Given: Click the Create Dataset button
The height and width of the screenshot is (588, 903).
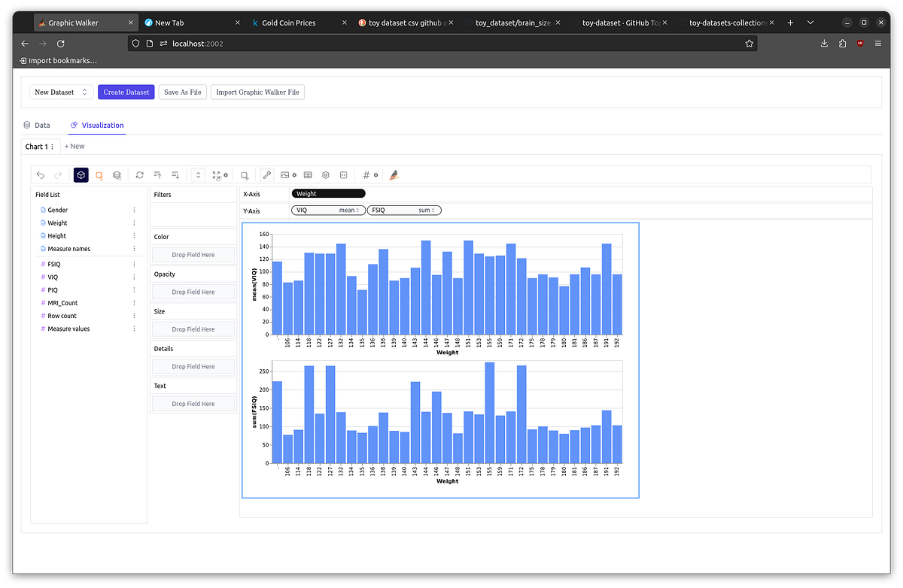Looking at the screenshot, I should 126,92.
